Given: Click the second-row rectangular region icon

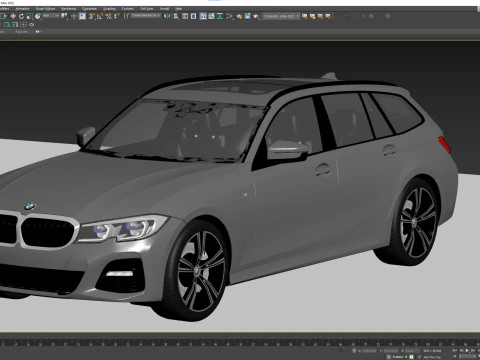Looking at the screenshot, I should (7, 25).
